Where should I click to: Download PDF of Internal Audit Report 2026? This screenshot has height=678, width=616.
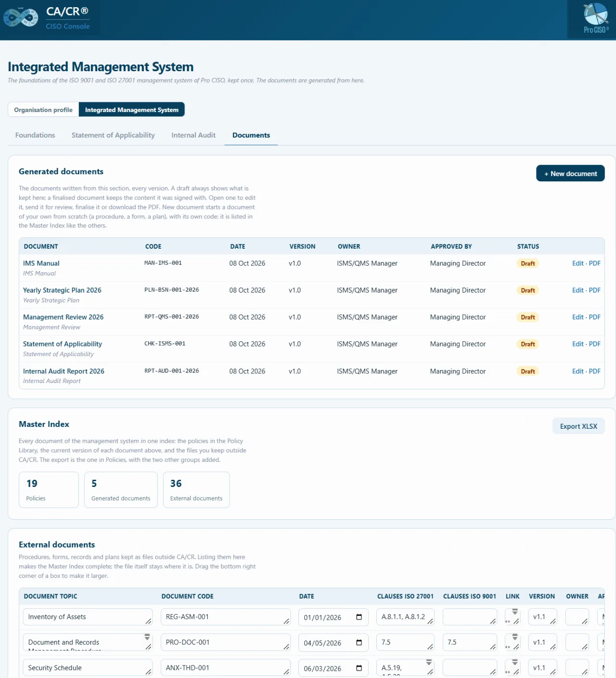595,371
